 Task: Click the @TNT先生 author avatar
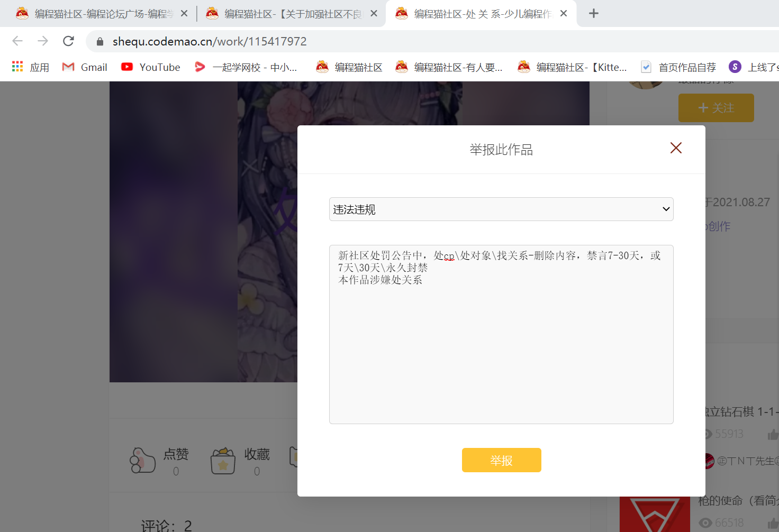pos(710,461)
